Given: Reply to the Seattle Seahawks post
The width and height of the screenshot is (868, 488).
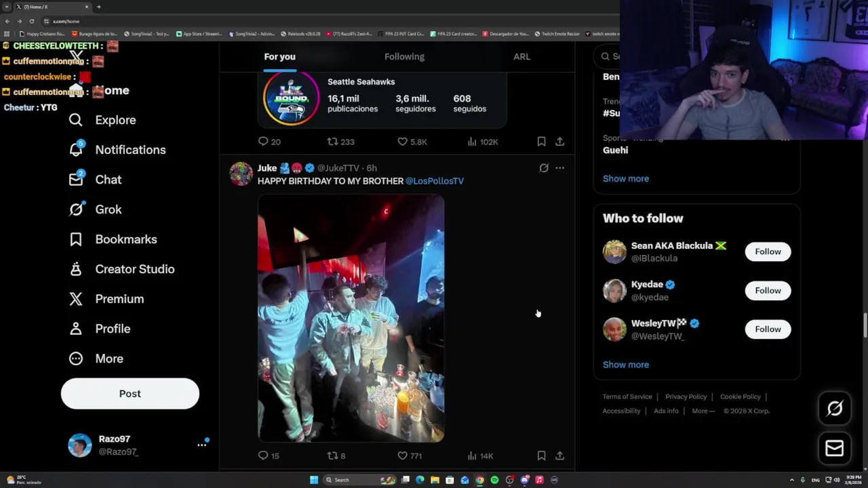Looking at the screenshot, I should (x=269, y=142).
